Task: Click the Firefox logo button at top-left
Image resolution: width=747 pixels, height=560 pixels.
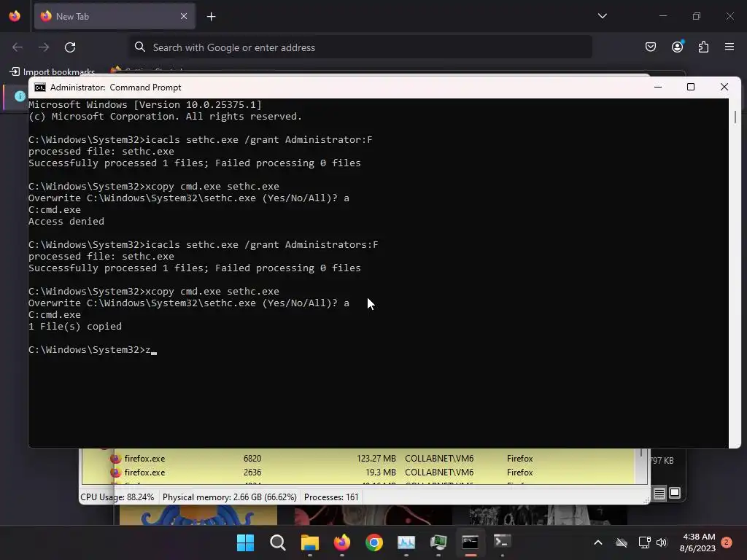Action: (x=15, y=16)
